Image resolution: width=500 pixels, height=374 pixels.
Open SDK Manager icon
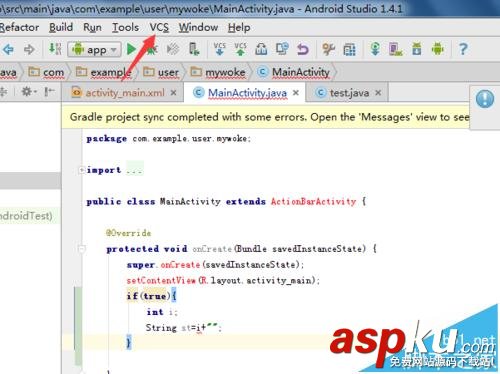(417, 49)
